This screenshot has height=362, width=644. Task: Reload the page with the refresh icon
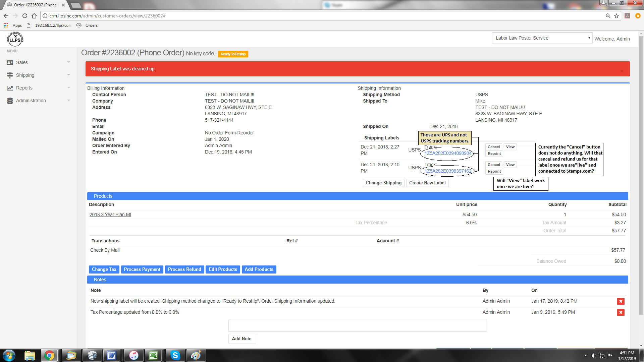[x=24, y=16]
